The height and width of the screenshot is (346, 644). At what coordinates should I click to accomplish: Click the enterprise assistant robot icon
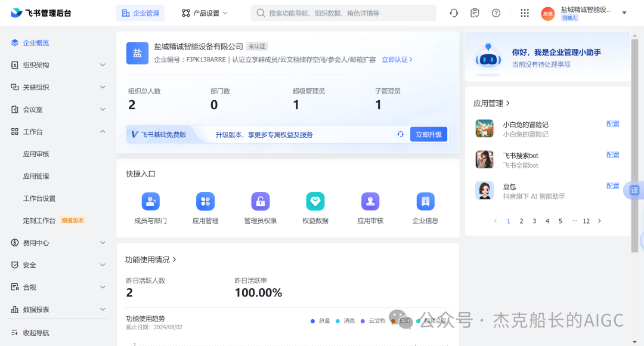coord(488,59)
